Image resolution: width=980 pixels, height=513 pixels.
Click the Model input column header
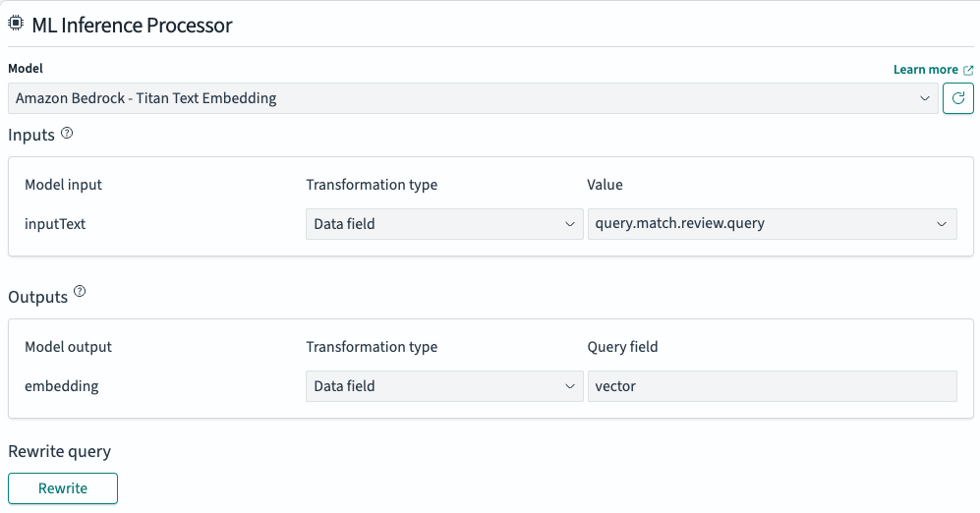point(63,185)
